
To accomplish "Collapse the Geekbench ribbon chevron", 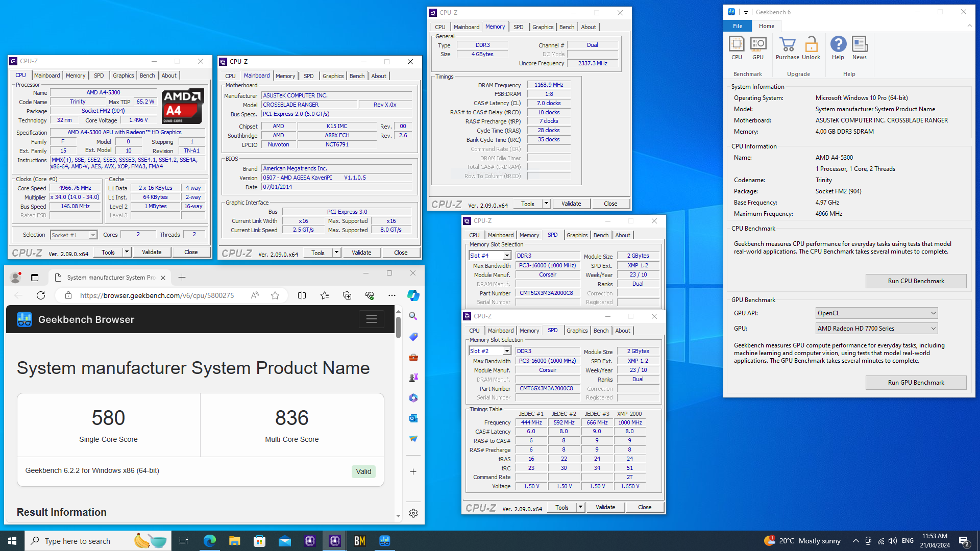I will click(x=969, y=26).
